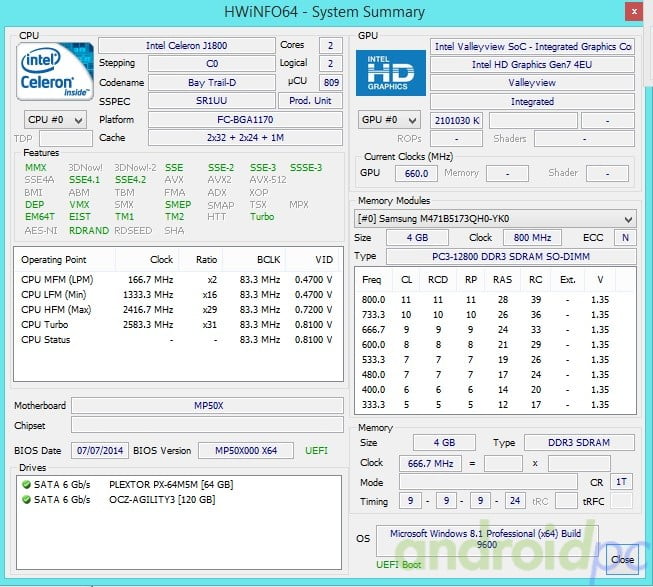Click the µCU 809 field
The width and height of the screenshot is (653, 587).
(331, 82)
